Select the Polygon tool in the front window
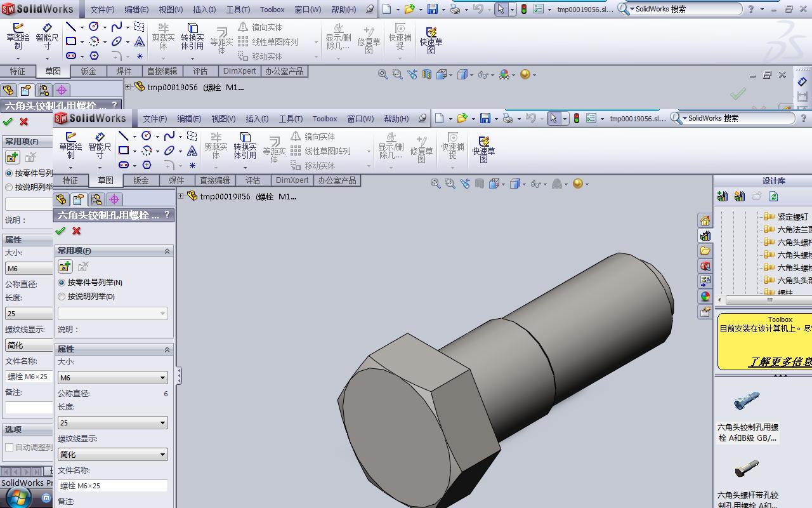Viewport: 812px width, 508px height. 147,165
